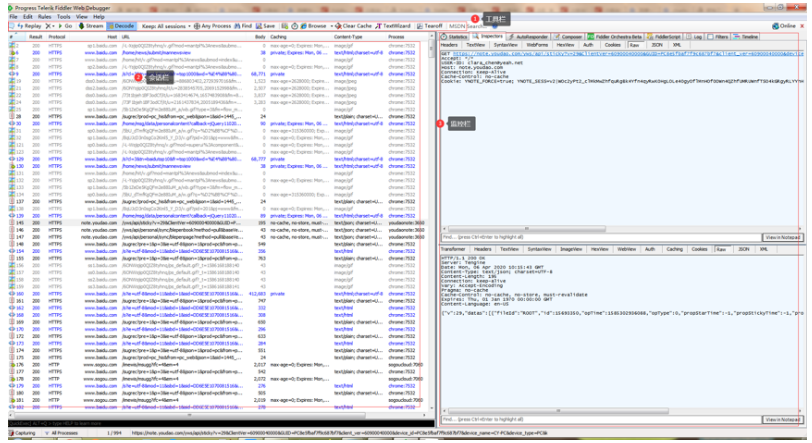
Task: Open the Browse dropdown arrow
Action: 331,26
